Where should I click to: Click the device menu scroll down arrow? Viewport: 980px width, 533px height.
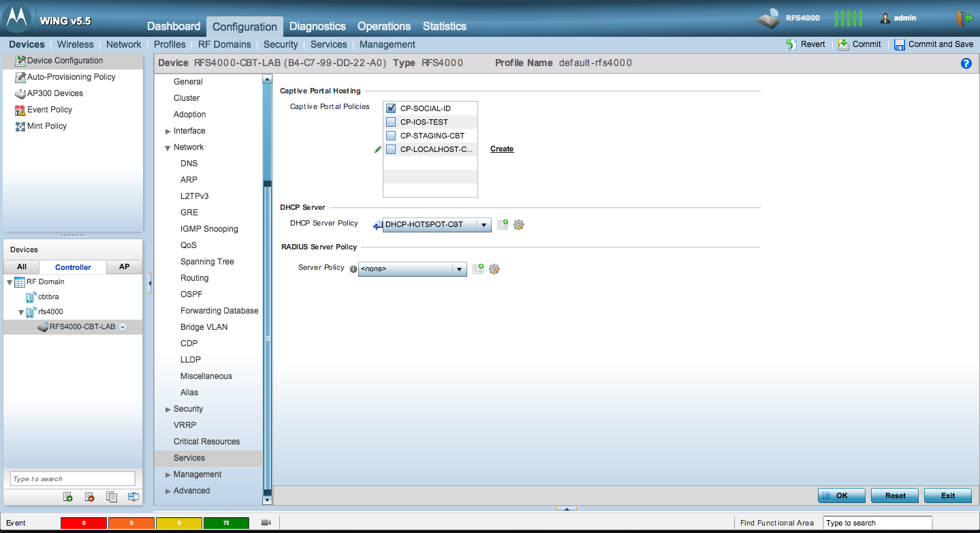(267, 500)
